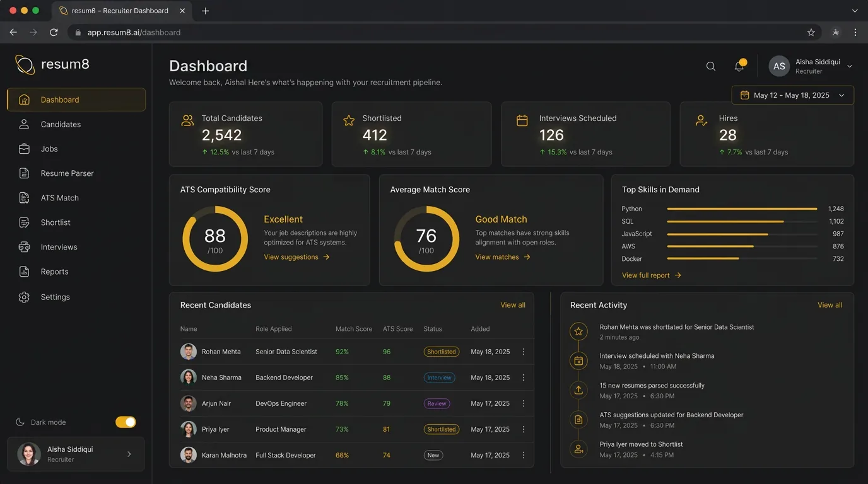Viewport: 868px width, 484px height.
Task: Click the Added column header
Action: pos(480,329)
